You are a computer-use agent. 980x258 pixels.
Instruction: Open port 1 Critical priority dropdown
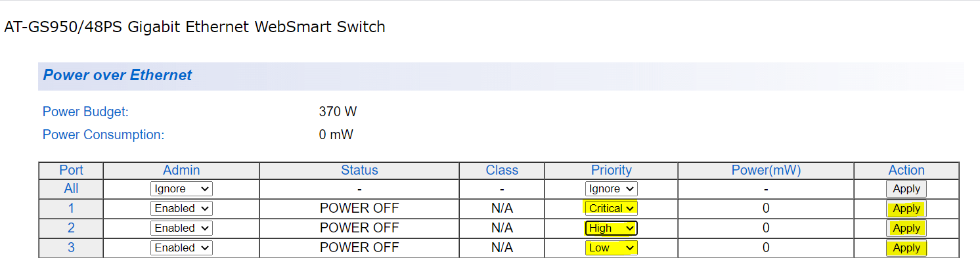point(611,209)
